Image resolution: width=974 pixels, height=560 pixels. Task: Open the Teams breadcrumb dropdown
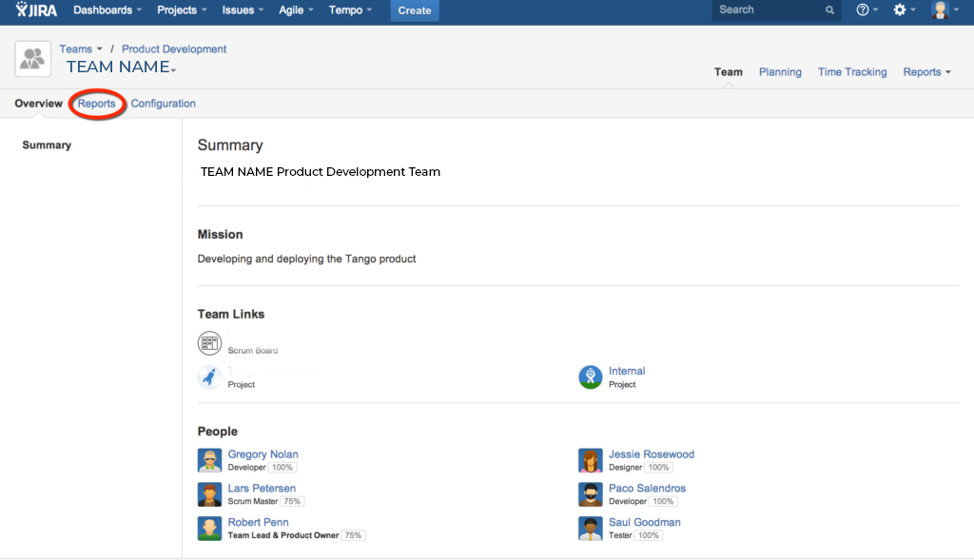point(81,49)
